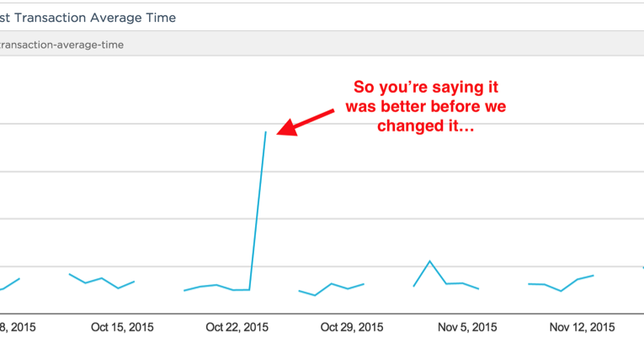Click the Oct 15, 2015 axis label

coord(122,326)
